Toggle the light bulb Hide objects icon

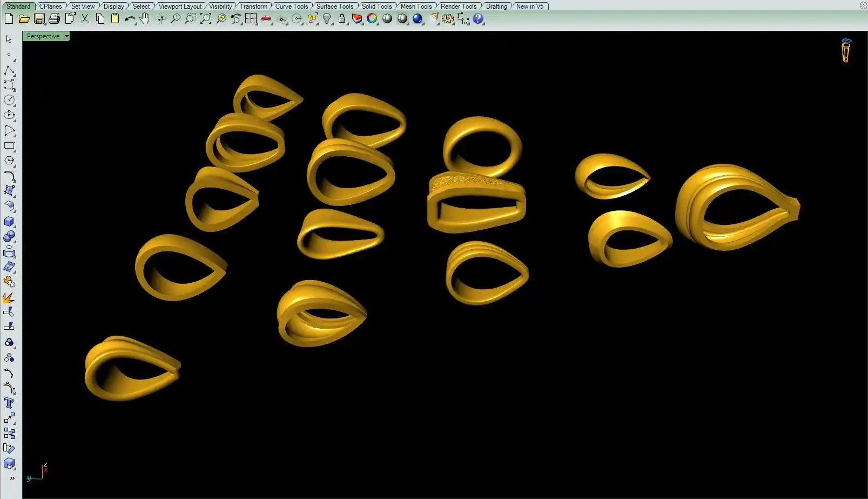(327, 19)
